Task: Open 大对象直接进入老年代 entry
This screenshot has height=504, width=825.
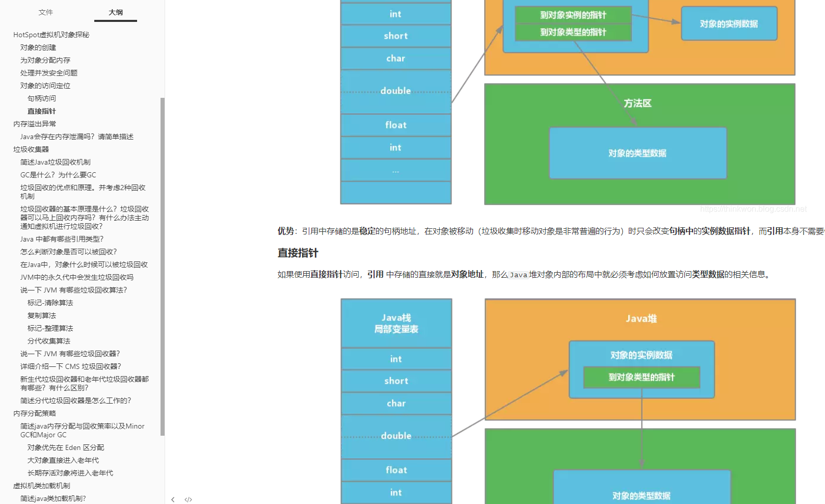Action: (63, 460)
